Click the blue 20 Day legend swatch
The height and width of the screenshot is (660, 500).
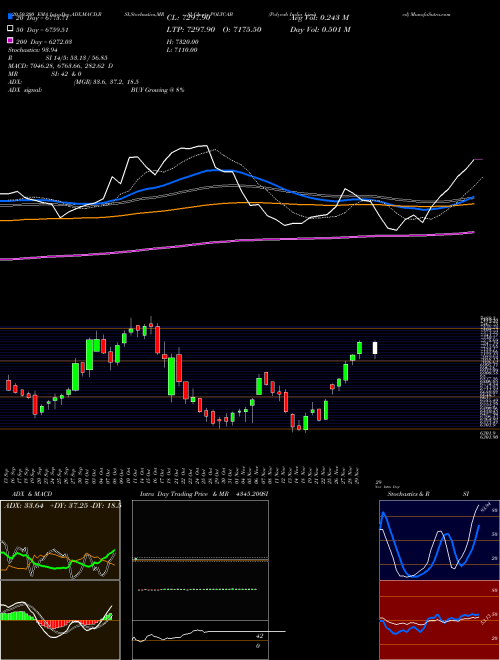tap(10, 17)
